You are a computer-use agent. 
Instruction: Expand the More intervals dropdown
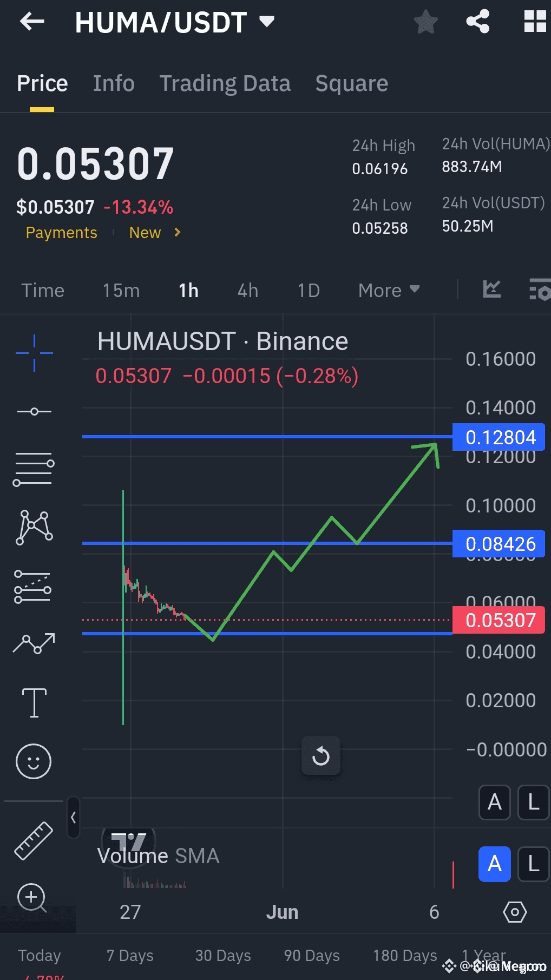pos(389,291)
